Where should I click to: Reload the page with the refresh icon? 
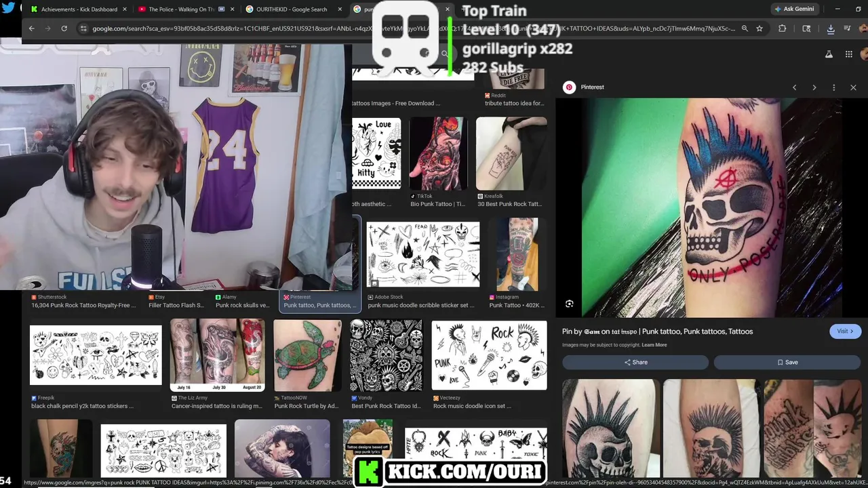pos(64,28)
